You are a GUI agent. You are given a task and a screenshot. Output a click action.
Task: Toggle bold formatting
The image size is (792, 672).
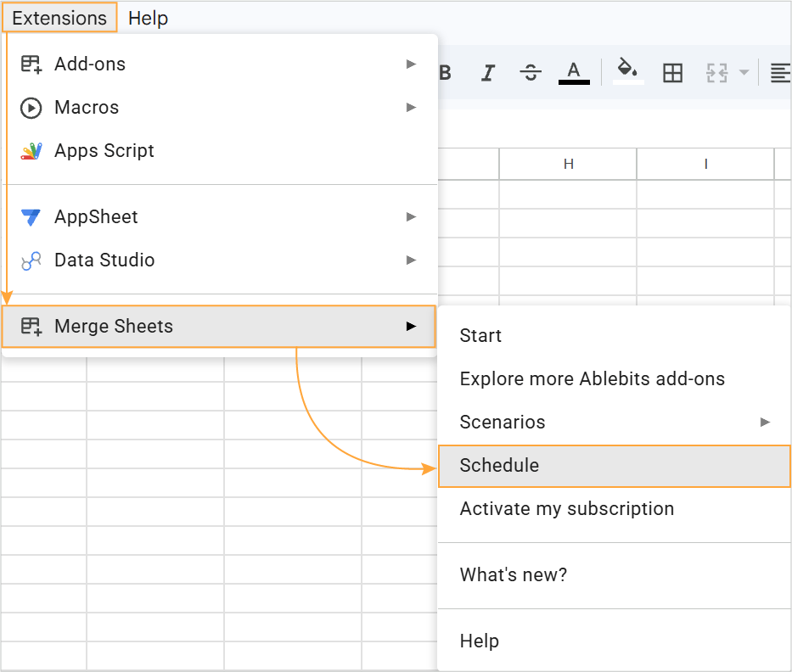click(x=445, y=73)
